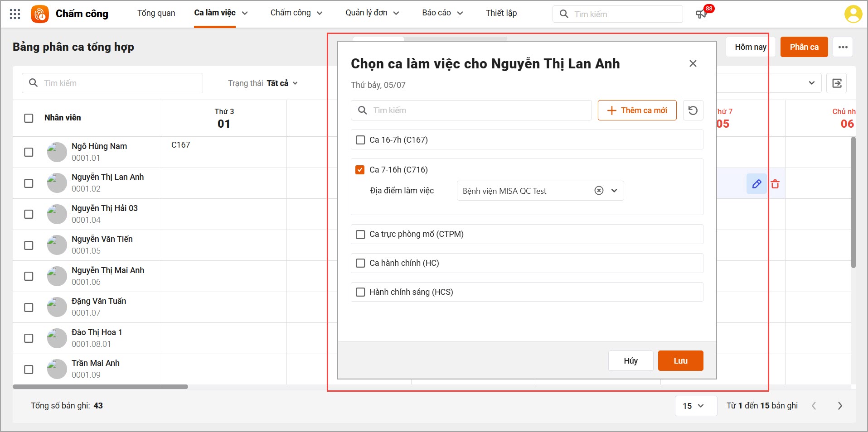Clear the Bệnh viện MISA QC Test selection
This screenshot has height=432, width=868.
599,191
